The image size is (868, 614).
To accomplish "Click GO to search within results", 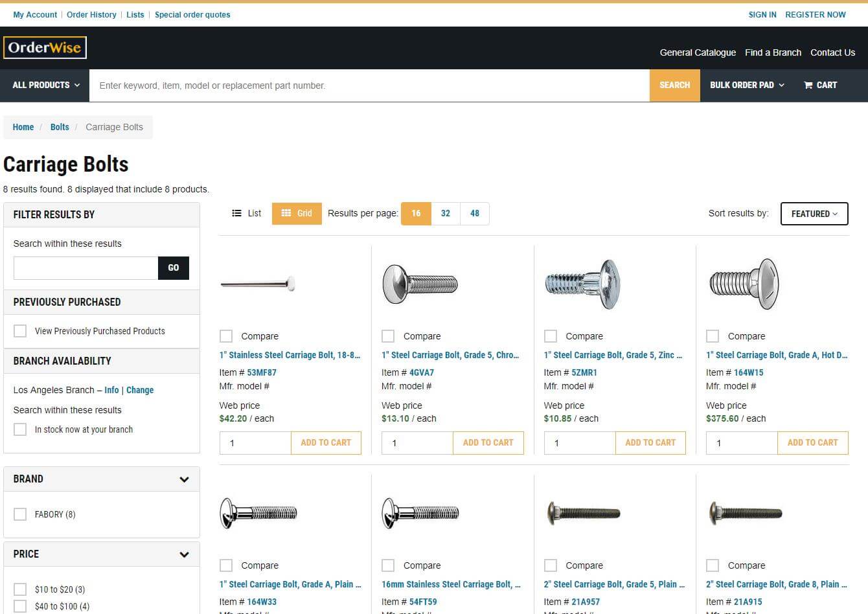I will [174, 267].
